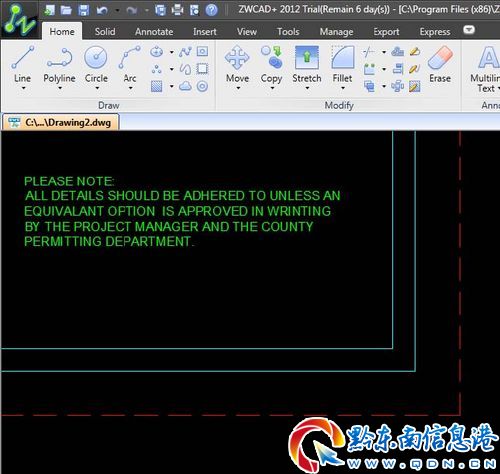The width and height of the screenshot is (500, 474).
Task: Expand the Stretch dropdown arrow
Action: coord(307,88)
